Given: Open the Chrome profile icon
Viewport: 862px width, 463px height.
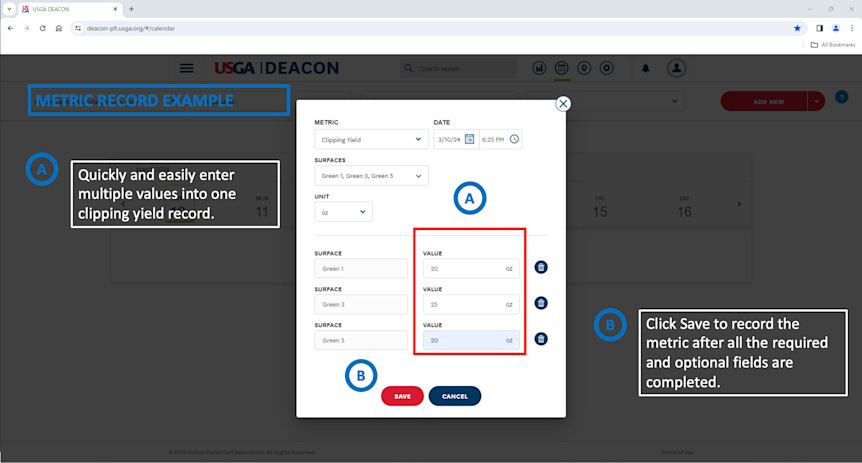Looking at the screenshot, I should click(836, 28).
